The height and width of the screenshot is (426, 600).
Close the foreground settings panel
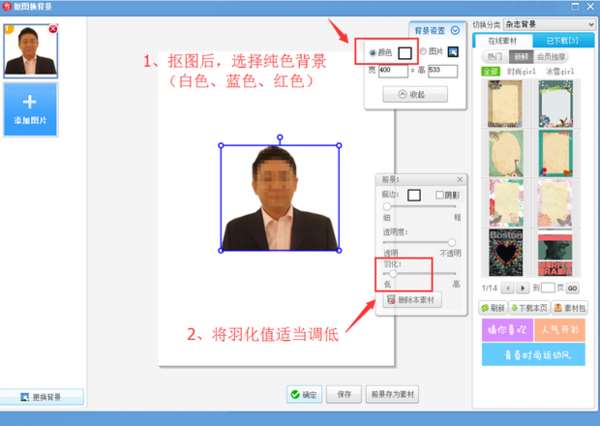pyautogui.click(x=460, y=179)
